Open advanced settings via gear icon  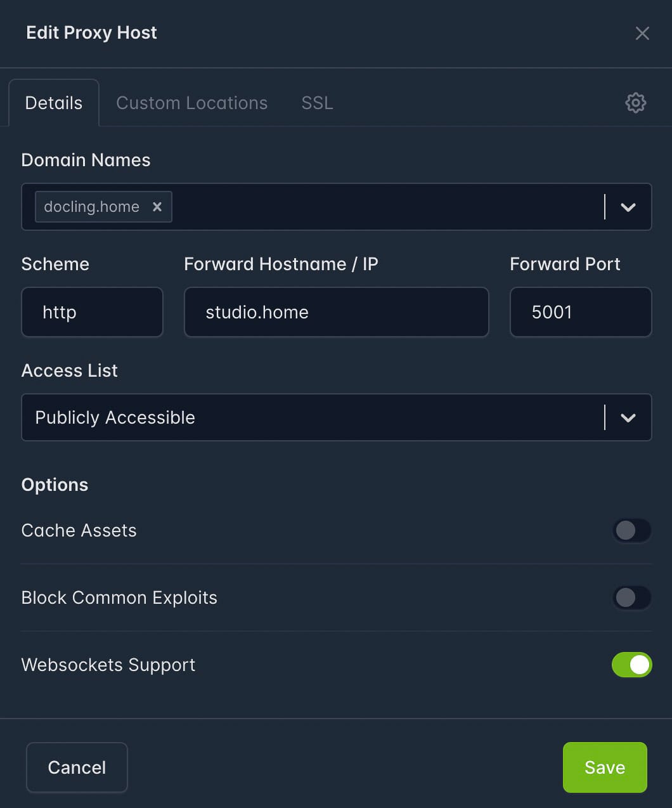pos(635,103)
